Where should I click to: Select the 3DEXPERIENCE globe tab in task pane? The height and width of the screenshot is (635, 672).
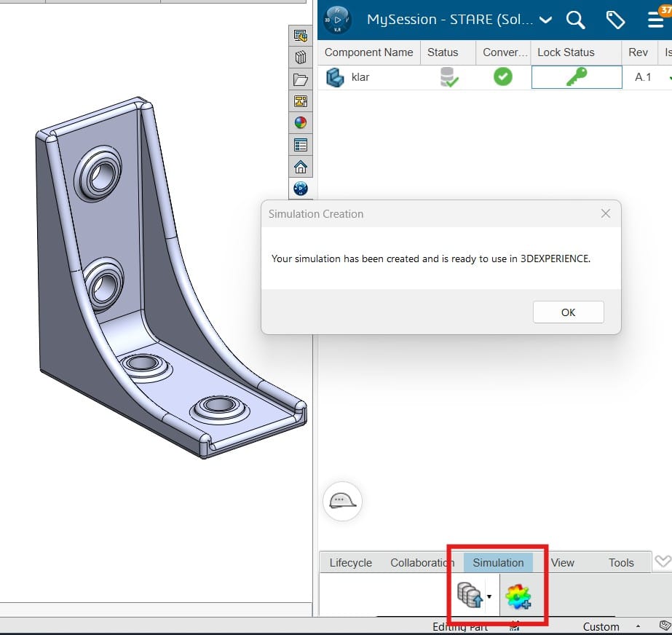tap(301, 188)
